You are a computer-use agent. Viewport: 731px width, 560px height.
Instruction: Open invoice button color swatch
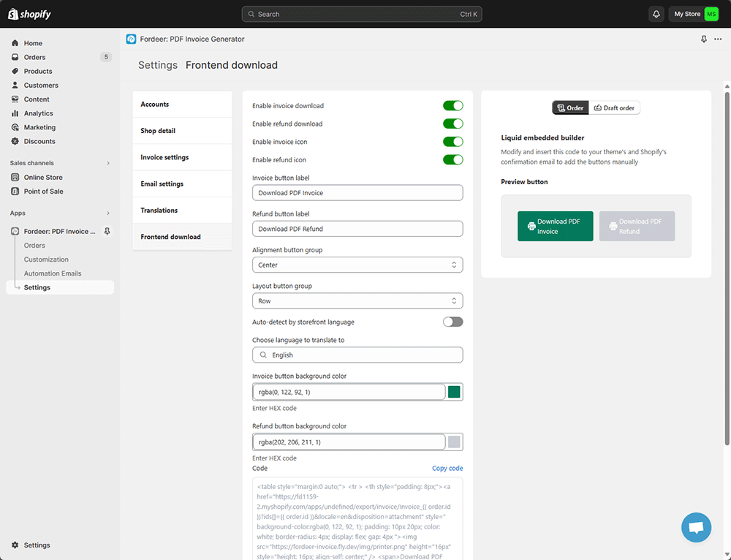[x=454, y=392]
